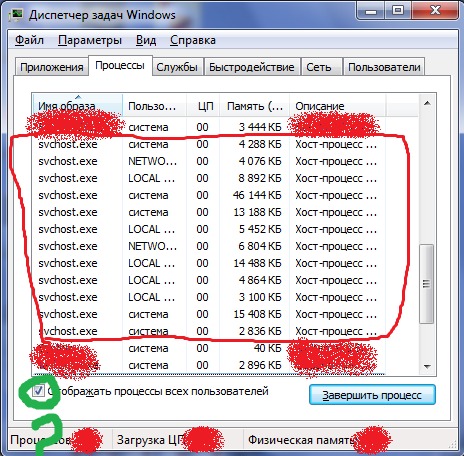The image size is (464, 456).
Task: Open the Параметры menu
Action: [x=90, y=40]
